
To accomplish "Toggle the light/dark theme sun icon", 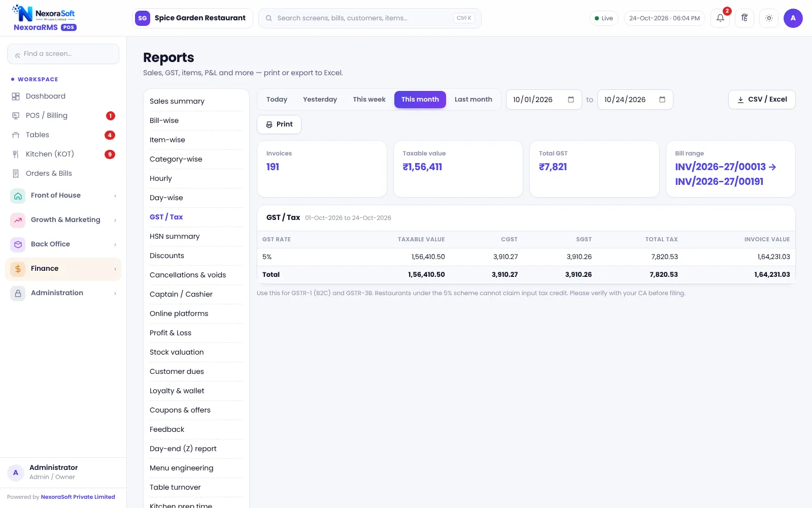I will [x=769, y=18].
